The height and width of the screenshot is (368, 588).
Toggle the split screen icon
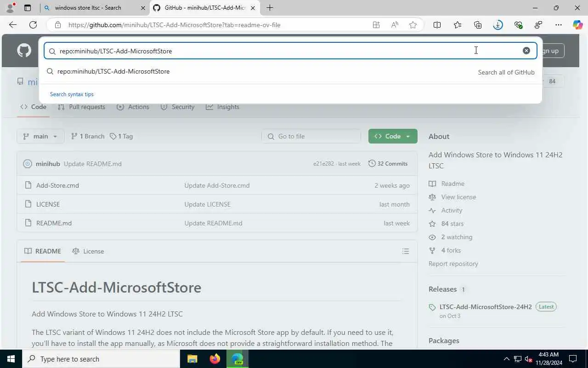[437, 25]
